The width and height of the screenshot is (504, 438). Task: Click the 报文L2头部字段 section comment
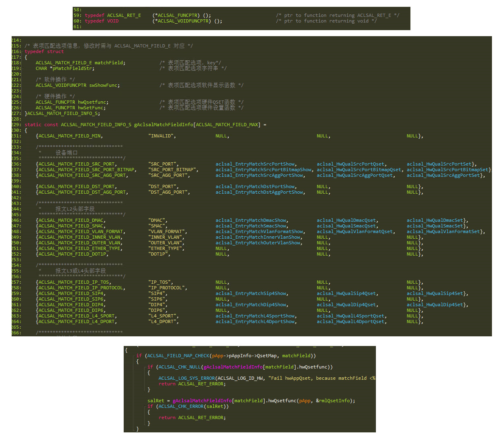pos(75,209)
